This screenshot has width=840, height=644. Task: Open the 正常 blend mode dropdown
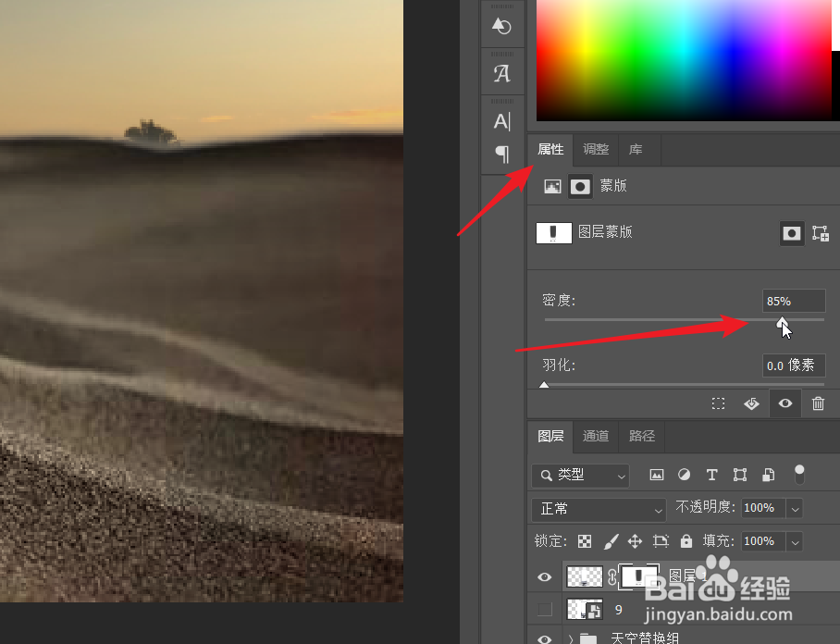point(599,509)
